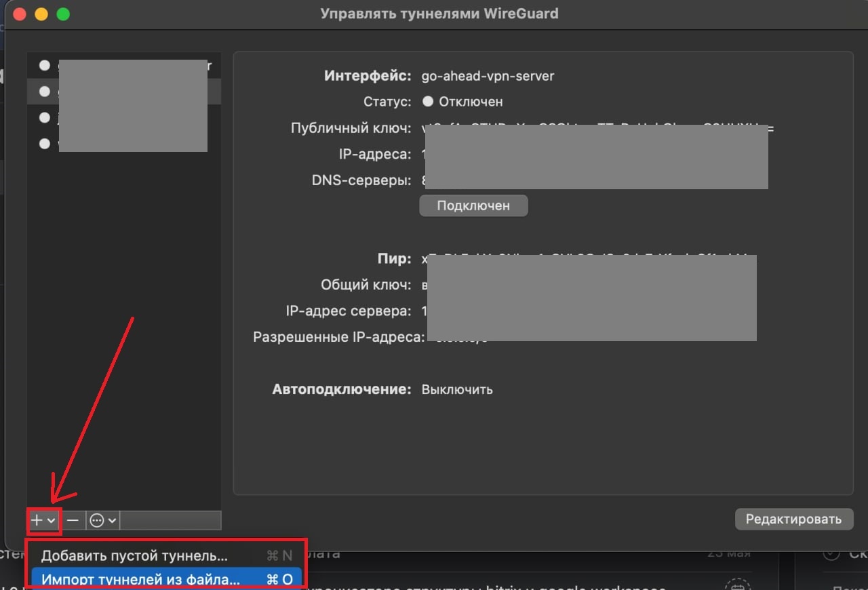Maximize the window with green button
Viewport: 868px width, 590px height.
[63, 14]
